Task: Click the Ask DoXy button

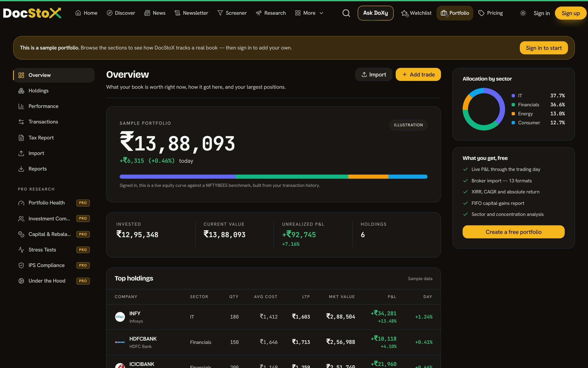Action: (375, 13)
